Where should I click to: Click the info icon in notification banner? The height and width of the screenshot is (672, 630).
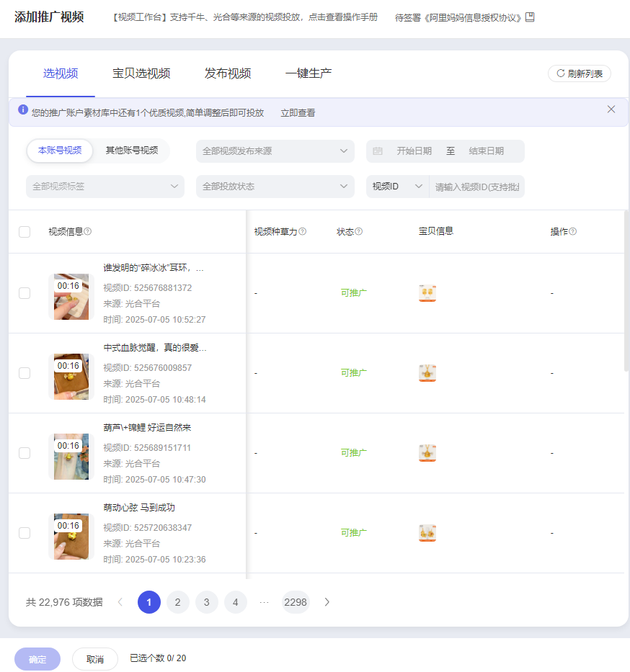pyautogui.click(x=23, y=110)
